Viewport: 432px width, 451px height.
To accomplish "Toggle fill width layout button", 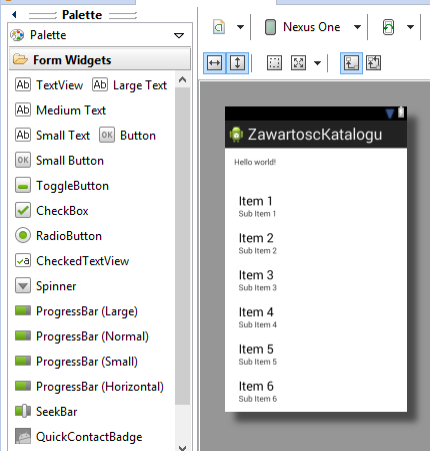I will click(x=214, y=63).
